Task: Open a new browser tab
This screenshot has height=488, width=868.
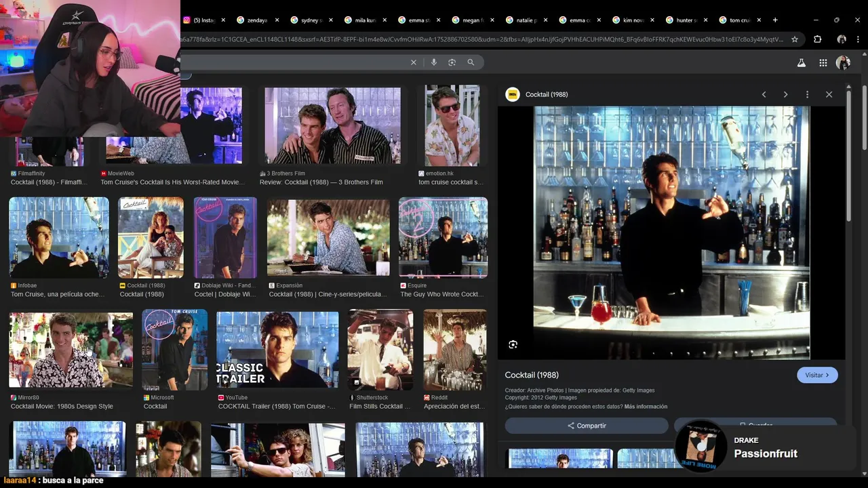Action: 775,20
